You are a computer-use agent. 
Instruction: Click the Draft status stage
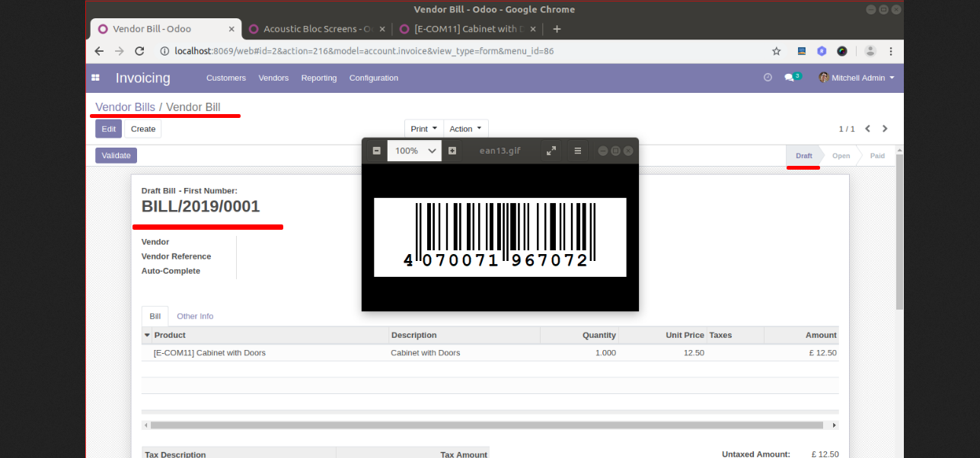803,155
